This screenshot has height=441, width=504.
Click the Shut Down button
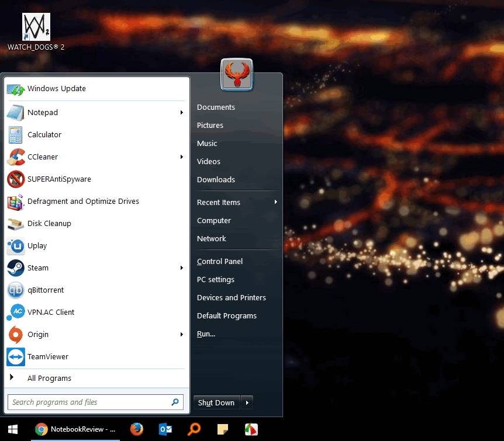217,403
